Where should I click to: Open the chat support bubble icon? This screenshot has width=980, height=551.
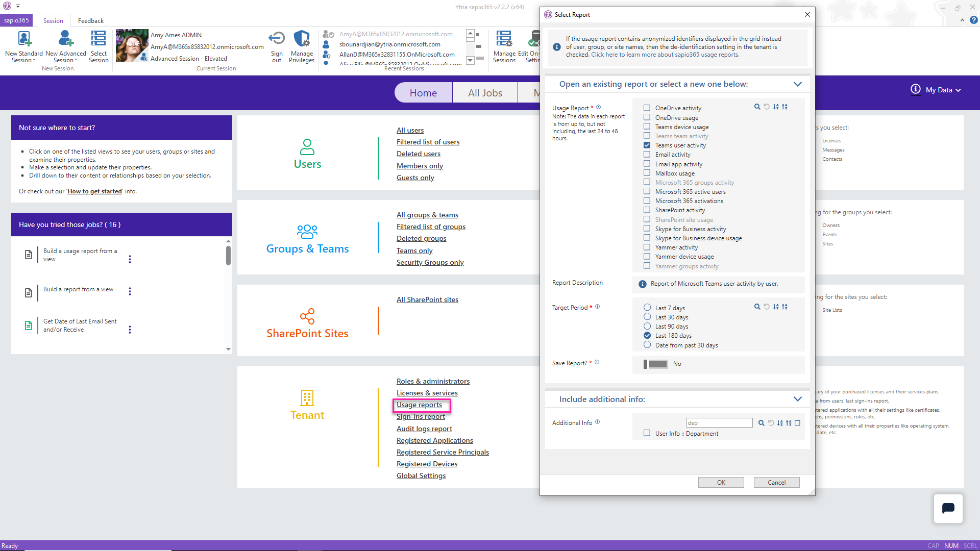[948, 508]
